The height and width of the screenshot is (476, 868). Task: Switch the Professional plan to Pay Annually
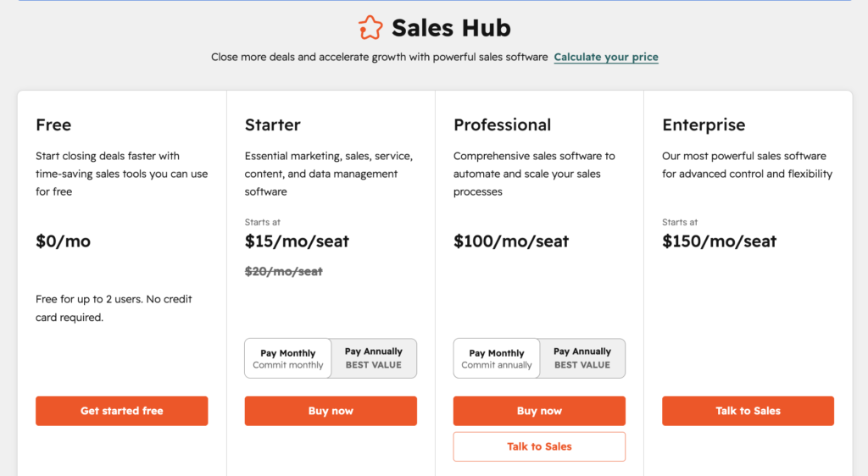click(x=582, y=358)
